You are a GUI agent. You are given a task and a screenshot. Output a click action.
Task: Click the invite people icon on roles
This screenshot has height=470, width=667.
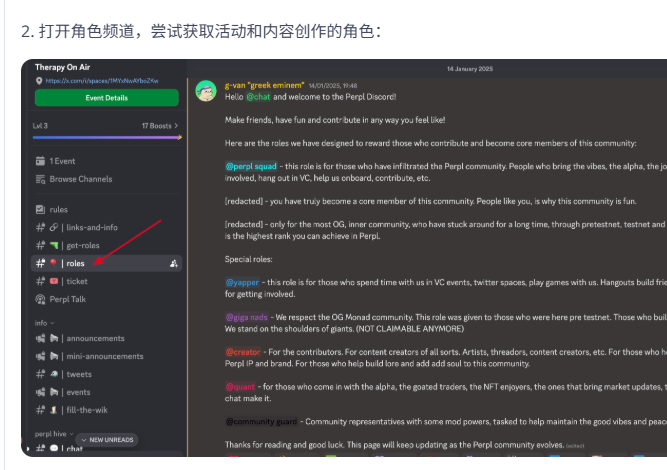(174, 264)
